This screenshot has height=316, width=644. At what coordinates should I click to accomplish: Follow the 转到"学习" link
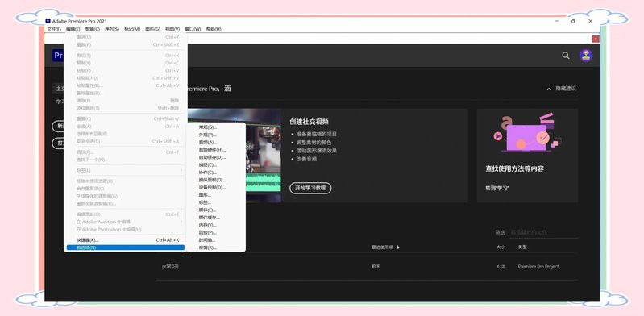[x=497, y=188]
